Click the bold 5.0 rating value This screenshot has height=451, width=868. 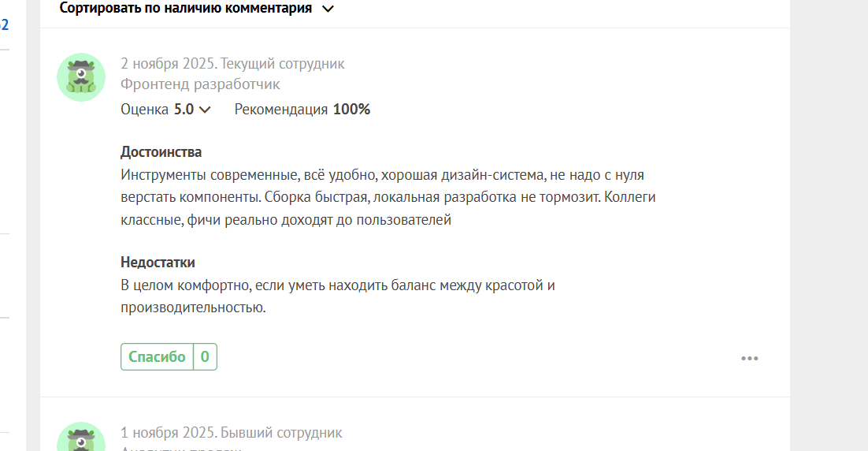[x=184, y=110]
